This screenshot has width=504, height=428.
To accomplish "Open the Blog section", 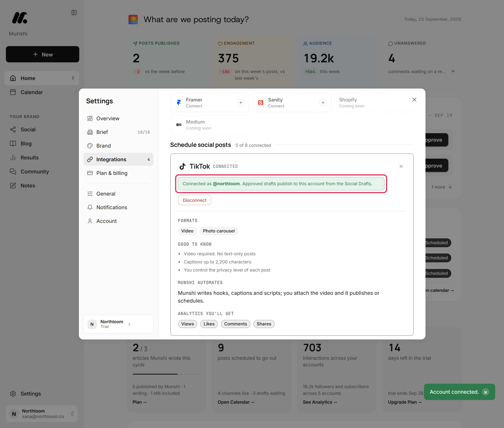I will pyautogui.click(x=42, y=143).
